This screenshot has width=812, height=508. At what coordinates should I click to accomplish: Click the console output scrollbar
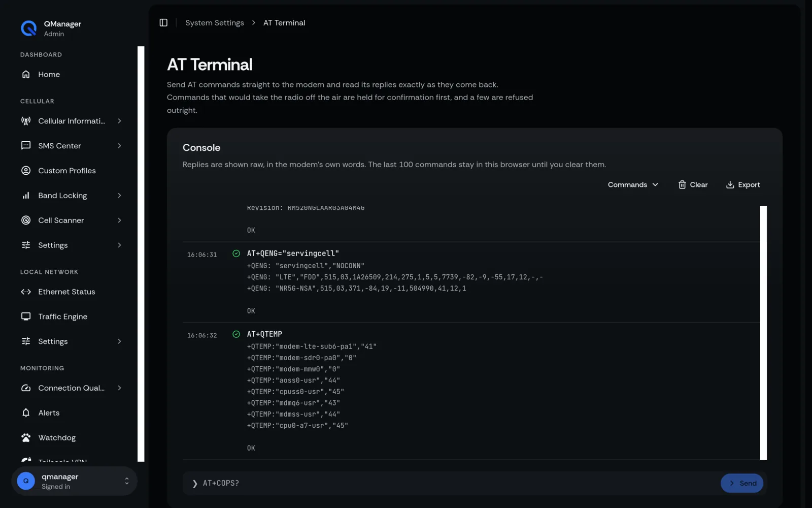(x=763, y=333)
